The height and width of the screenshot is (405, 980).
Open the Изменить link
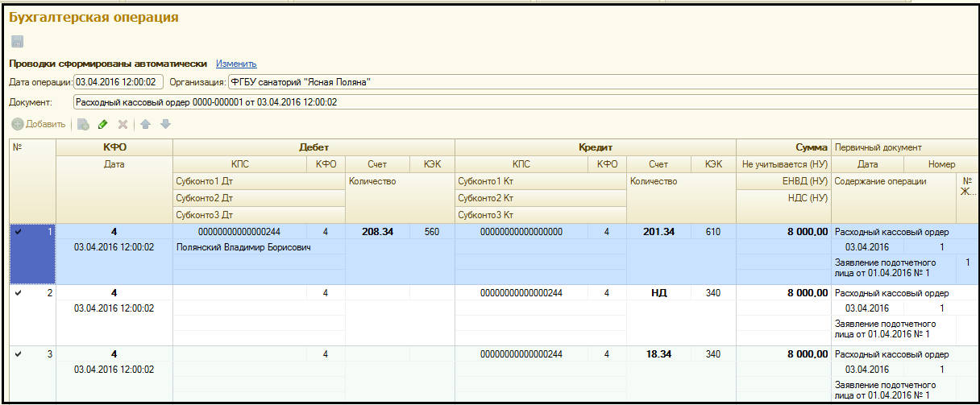point(236,64)
